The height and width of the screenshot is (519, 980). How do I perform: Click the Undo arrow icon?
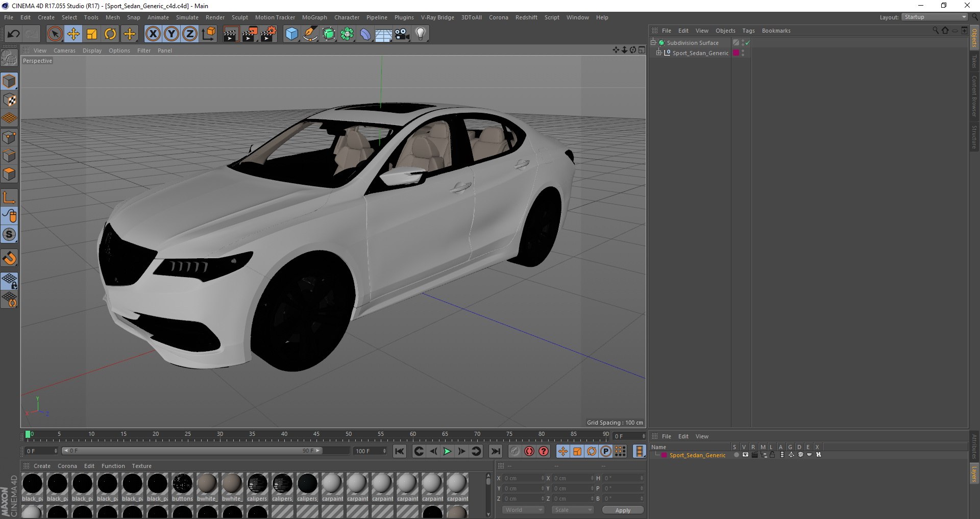click(x=13, y=34)
